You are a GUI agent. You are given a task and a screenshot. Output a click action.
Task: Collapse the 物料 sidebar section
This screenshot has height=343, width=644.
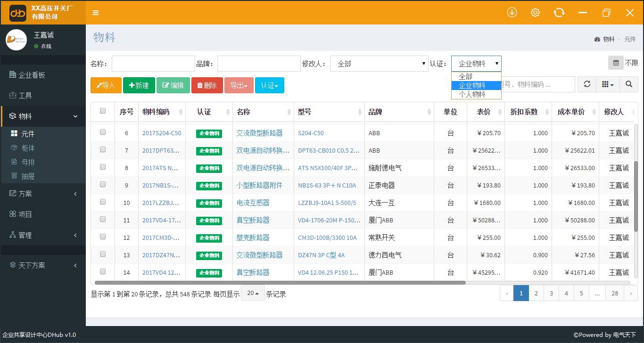tap(43, 116)
